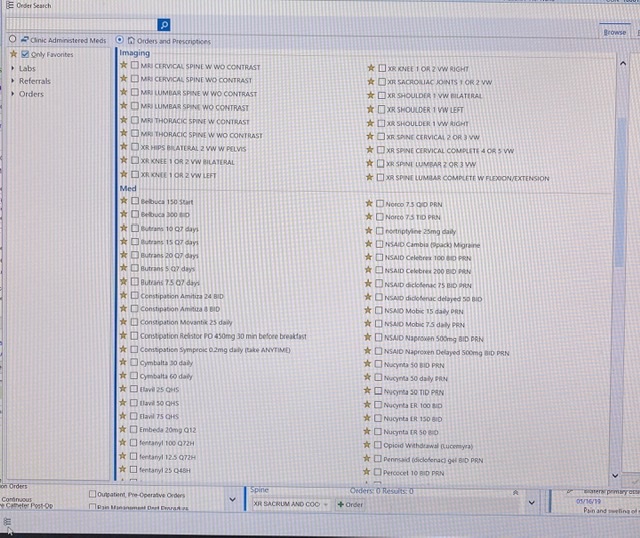Click the list icon at bottom-left corner
This screenshot has width=640, height=538.
pos(7,522)
